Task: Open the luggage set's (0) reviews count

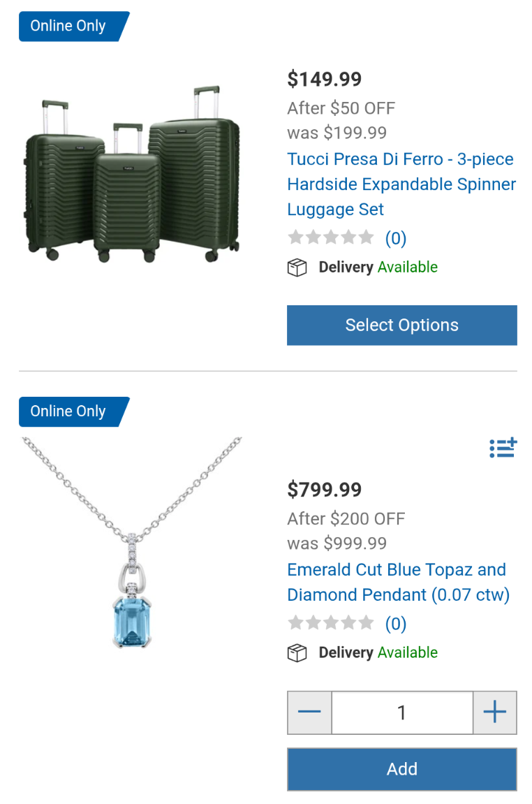Action: click(x=396, y=239)
